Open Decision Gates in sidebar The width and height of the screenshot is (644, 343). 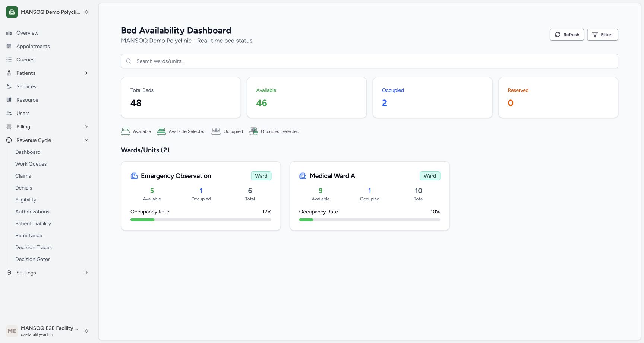(33, 259)
